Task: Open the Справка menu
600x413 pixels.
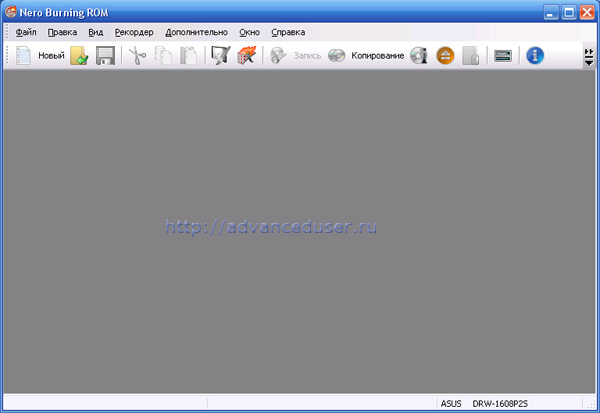Action: 288,33
